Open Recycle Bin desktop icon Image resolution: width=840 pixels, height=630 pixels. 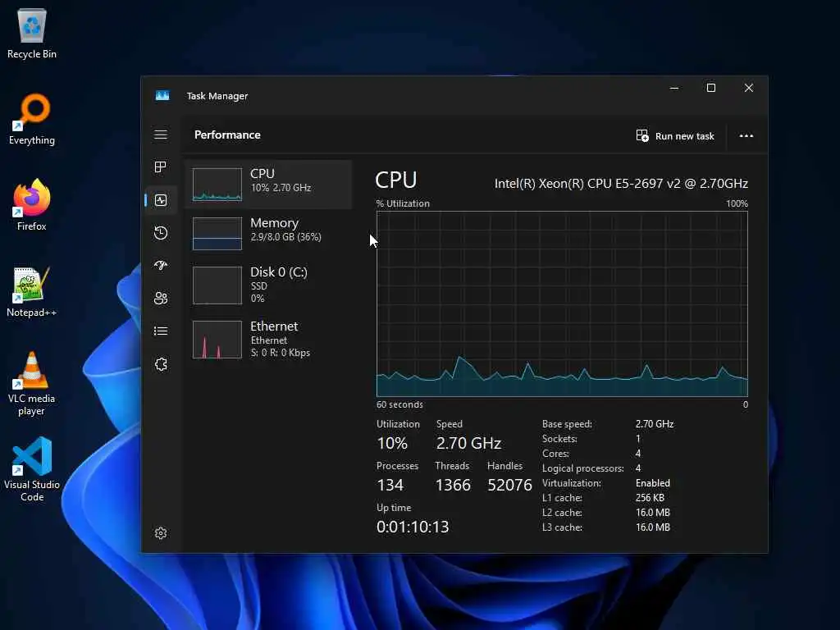coord(32,33)
